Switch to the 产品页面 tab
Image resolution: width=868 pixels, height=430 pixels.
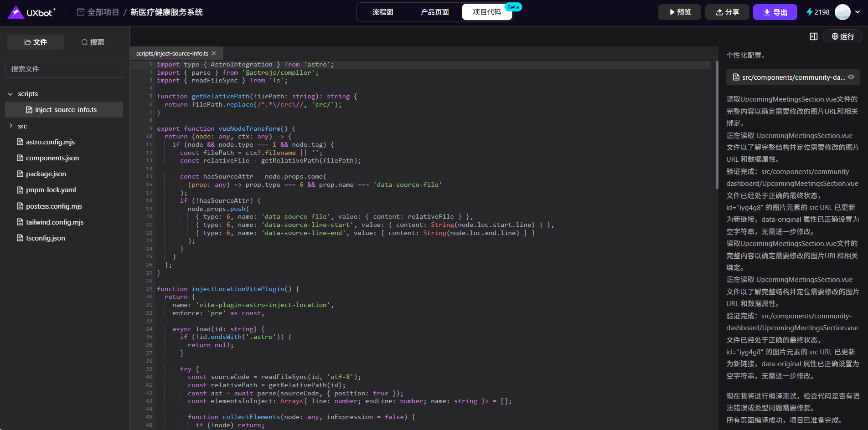pyautogui.click(x=434, y=12)
